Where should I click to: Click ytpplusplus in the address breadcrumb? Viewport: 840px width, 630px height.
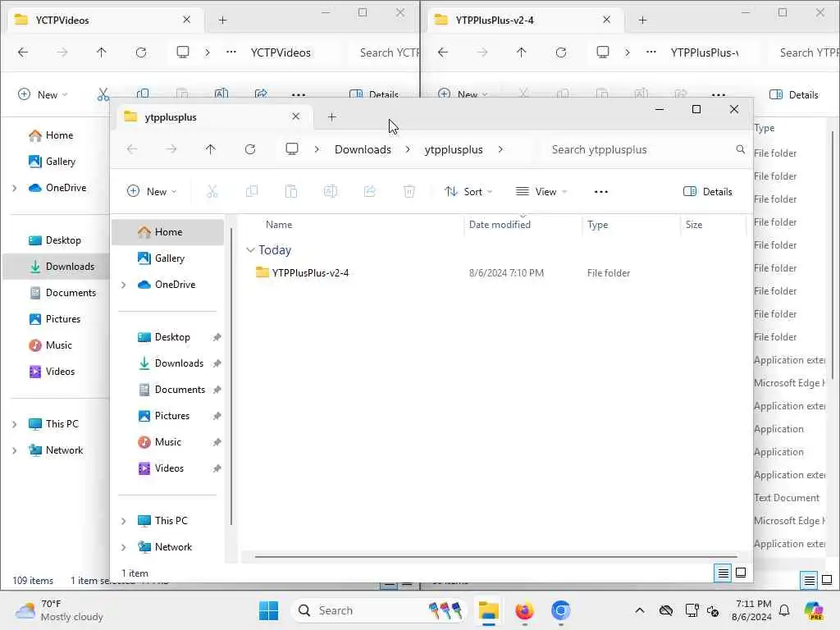(454, 149)
